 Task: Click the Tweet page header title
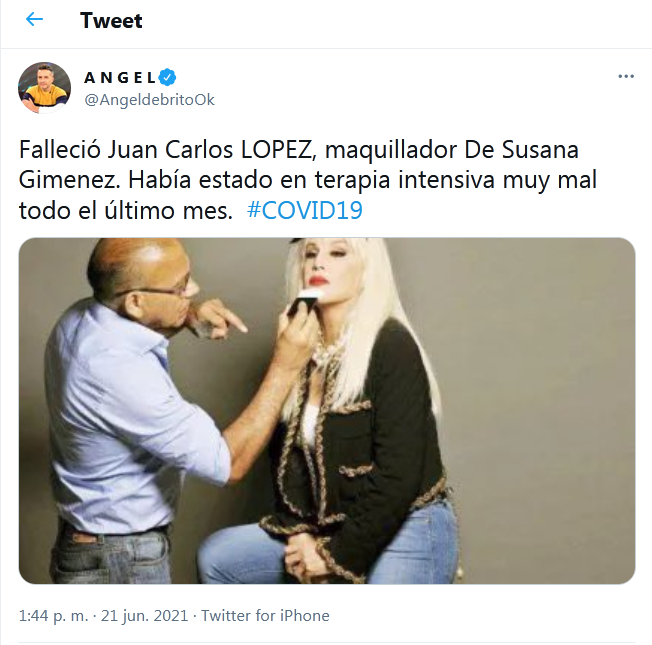click(111, 20)
